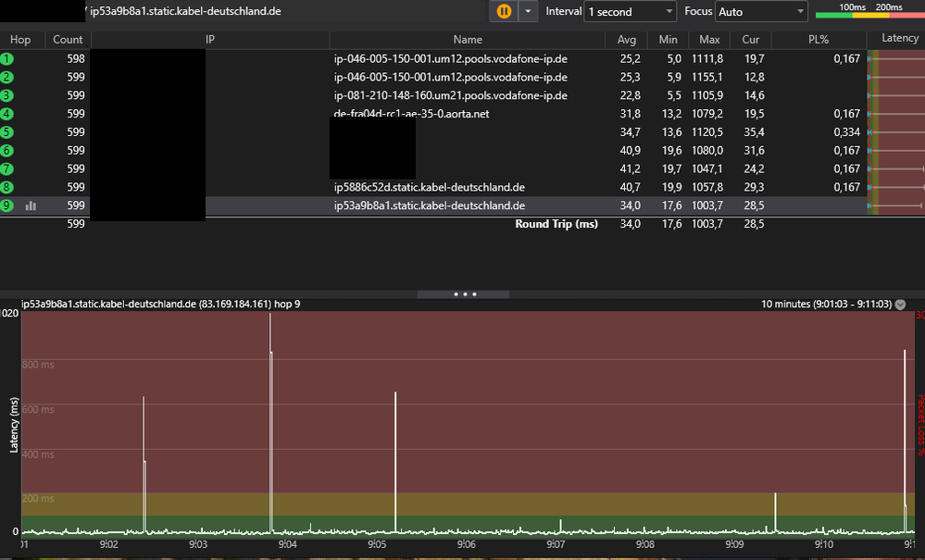Click the PL% column header
925x560 pixels.
point(818,40)
